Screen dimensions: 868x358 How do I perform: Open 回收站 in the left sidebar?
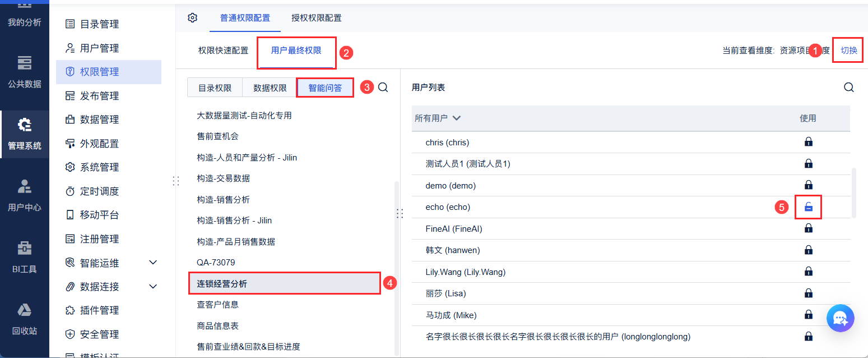pyautogui.click(x=25, y=319)
